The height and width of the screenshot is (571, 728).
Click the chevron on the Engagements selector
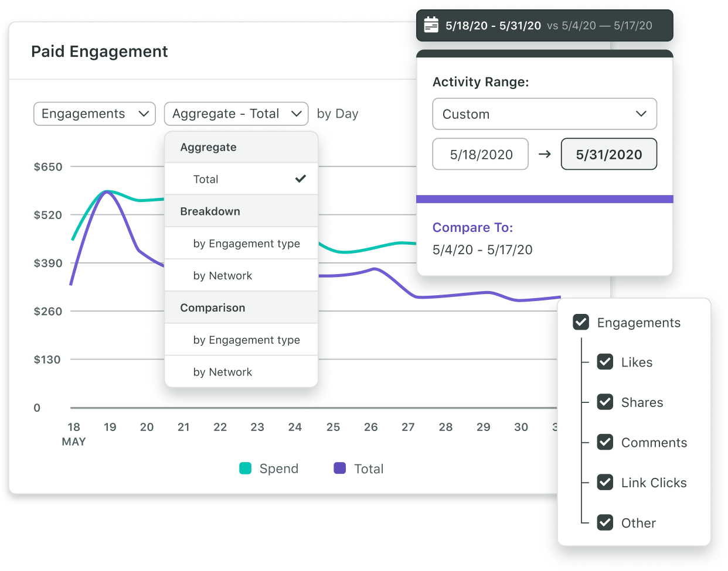pyautogui.click(x=145, y=114)
